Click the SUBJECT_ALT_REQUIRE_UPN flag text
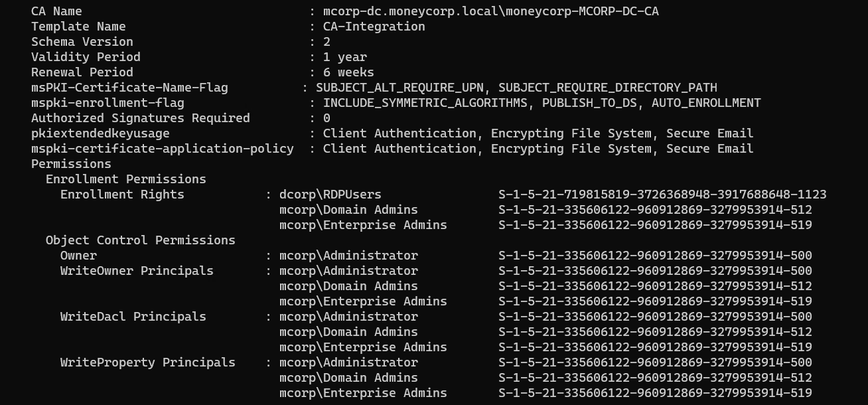 (399, 88)
